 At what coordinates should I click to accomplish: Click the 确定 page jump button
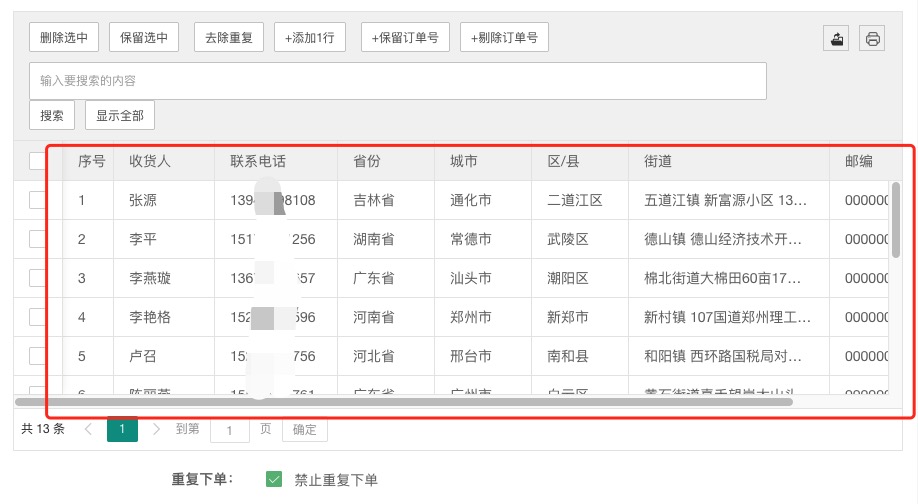coord(304,430)
